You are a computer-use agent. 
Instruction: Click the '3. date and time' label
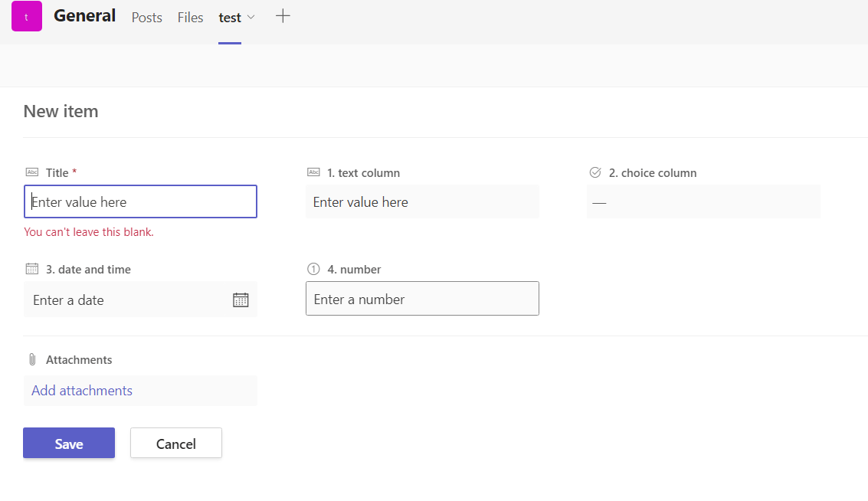click(89, 270)
